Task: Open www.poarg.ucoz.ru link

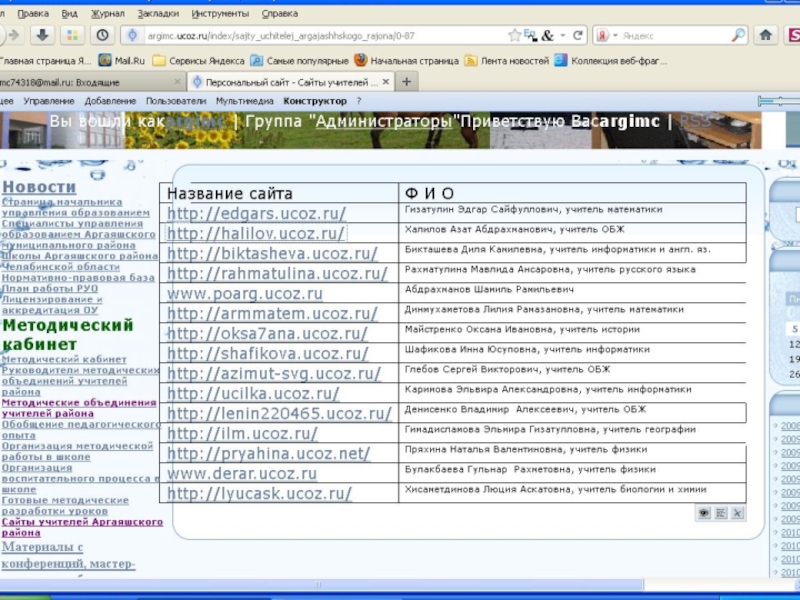Action: click(x=245, y=293)
